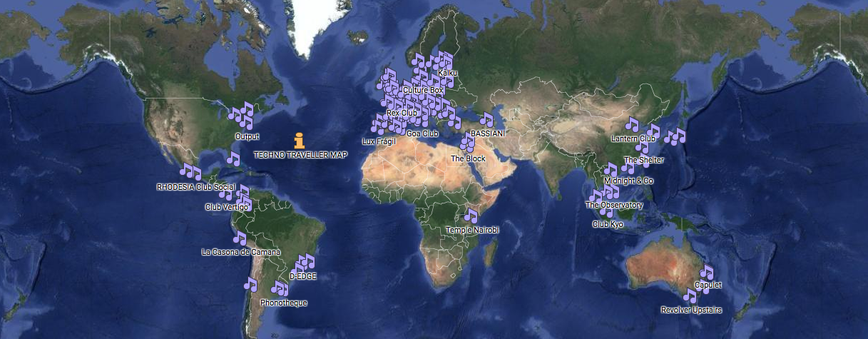Select the music marker above Lux Frágil label
The width and height of the screenshot is (868, 339).
378,126
